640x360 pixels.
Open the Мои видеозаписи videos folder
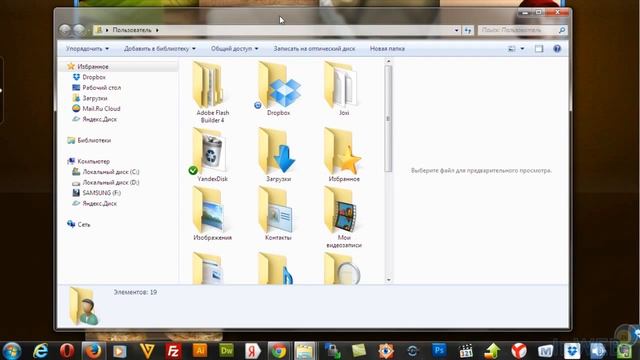[344, 217]
